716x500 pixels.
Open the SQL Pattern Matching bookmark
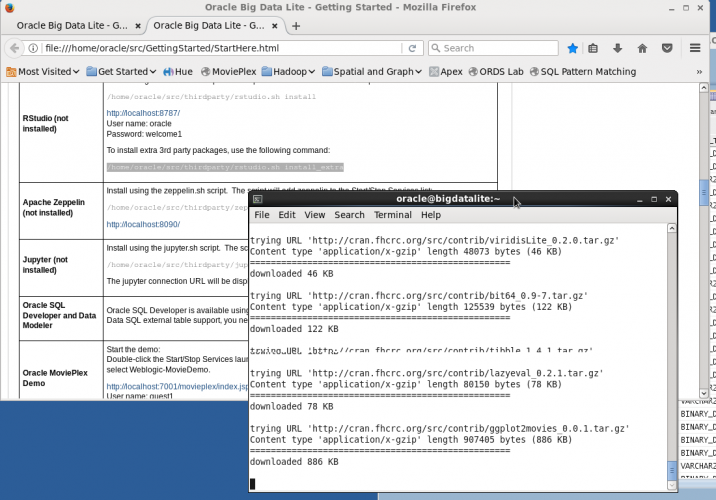pyautogui.click(x=583, y=72)
